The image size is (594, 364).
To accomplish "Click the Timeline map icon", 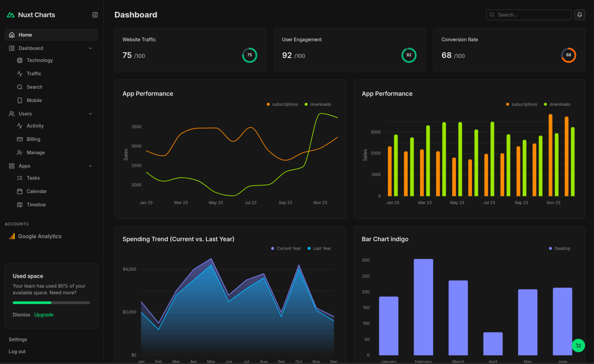I will (20, 205).
